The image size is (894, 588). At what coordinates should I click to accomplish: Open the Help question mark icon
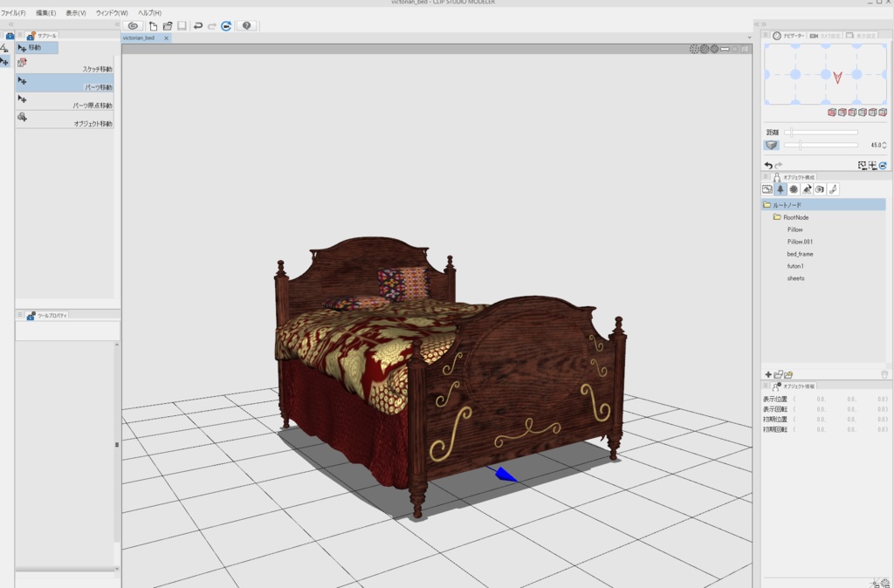(247, 26)
